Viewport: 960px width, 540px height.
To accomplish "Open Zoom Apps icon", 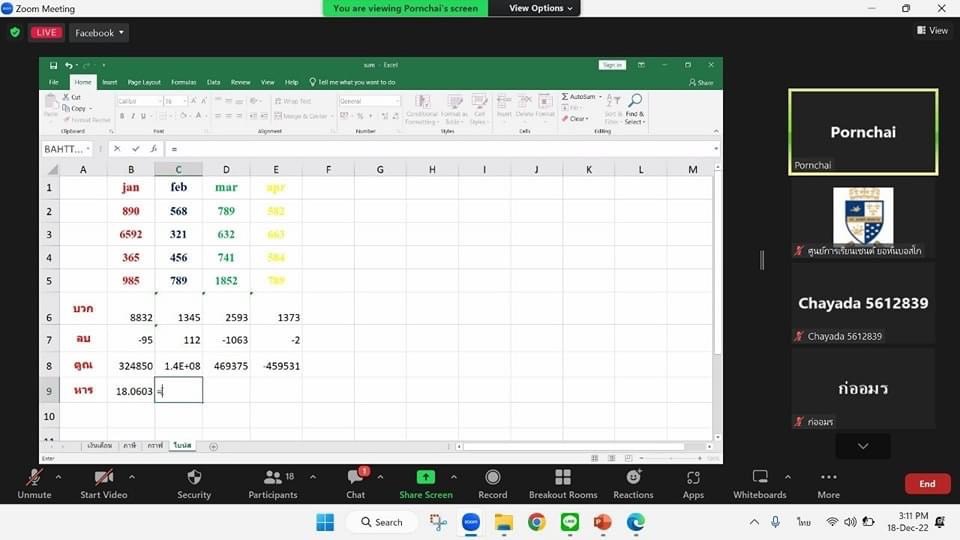I will (x=693, y=478).
